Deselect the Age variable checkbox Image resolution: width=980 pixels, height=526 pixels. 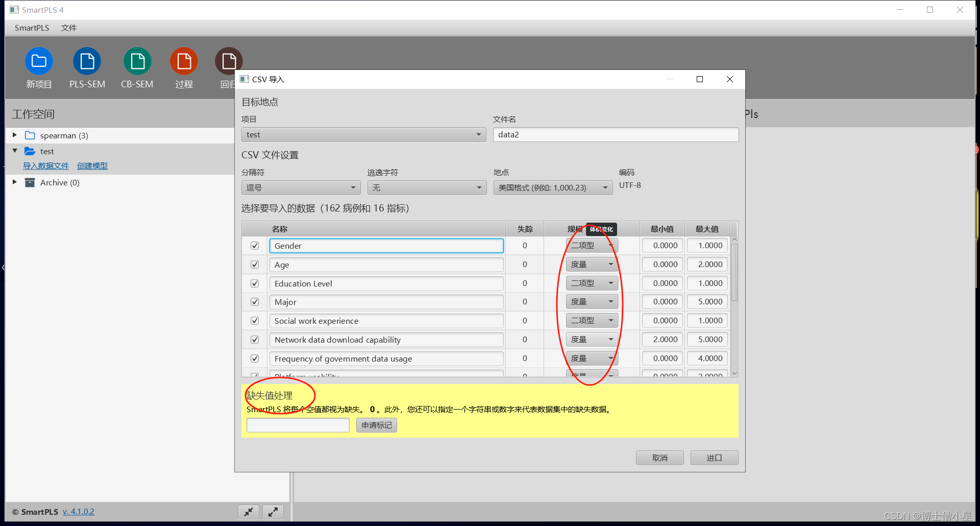[x=254, y=264]
